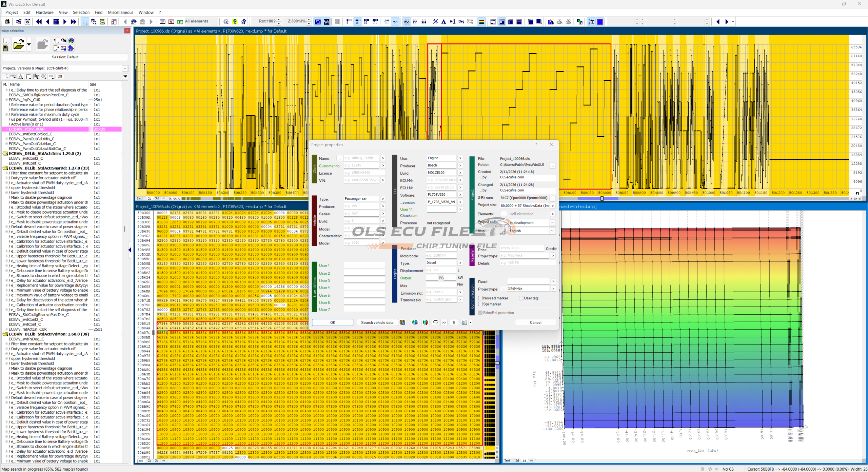The width and height of the screenshot is (868, 472).
Task: Click the Displacement input field
Action: click(x=440, y=270)
